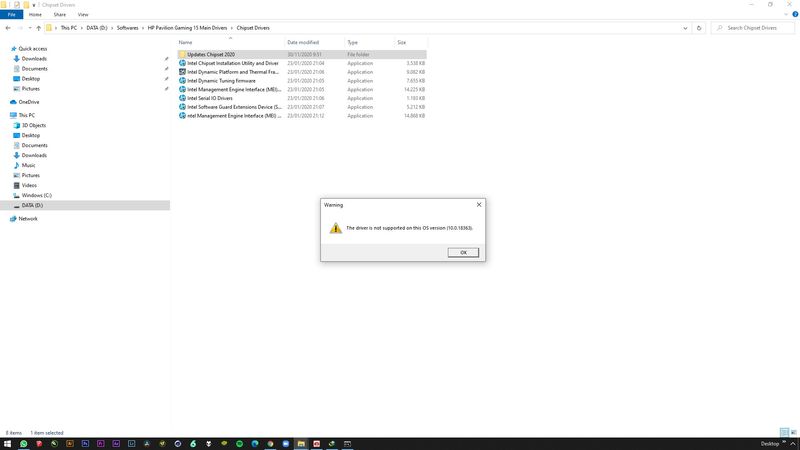Switch to large icons view in status bar
This screenshot has height=450, width=800.
pos(793,433)
